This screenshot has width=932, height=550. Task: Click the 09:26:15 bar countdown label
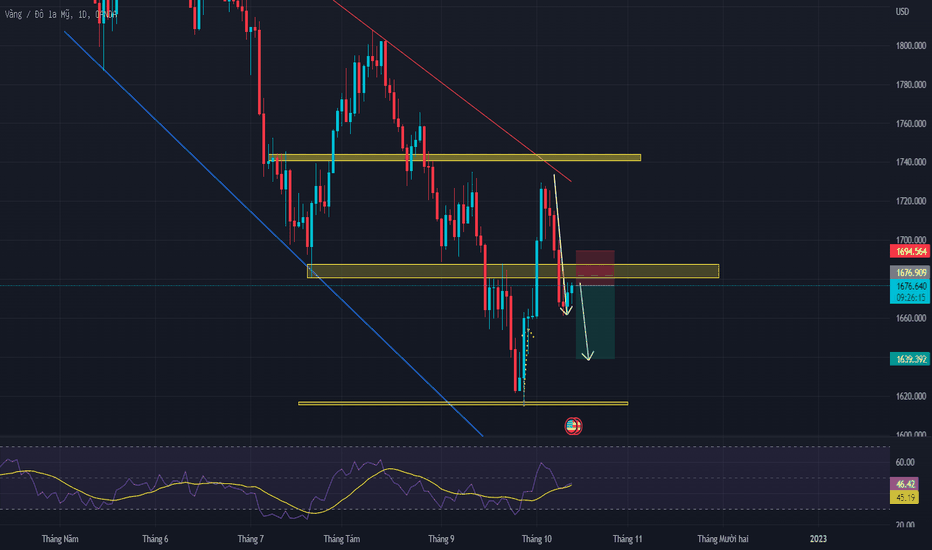910,297
